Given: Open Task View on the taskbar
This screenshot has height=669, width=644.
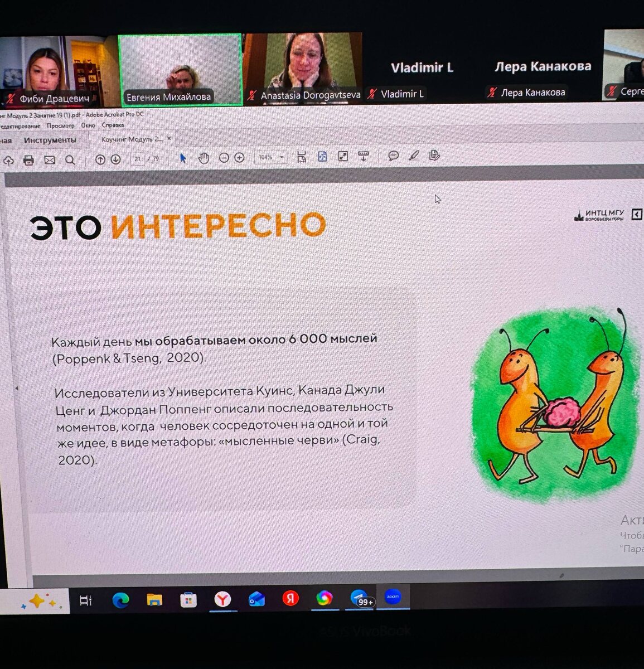Looking at the screenshot, I should tap(86, 601).
